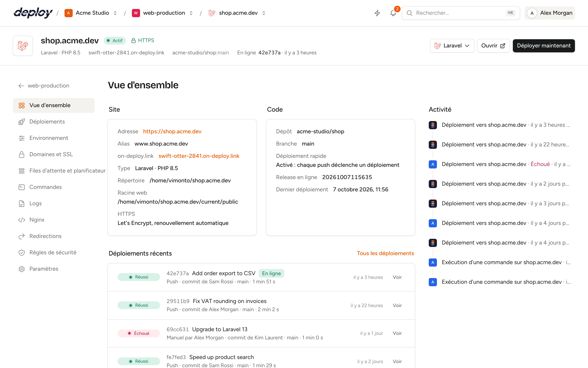Click the date 7 octobre 2026, 11:56
Viewport: 588px width, 368px height.
[x=361, y=190]
